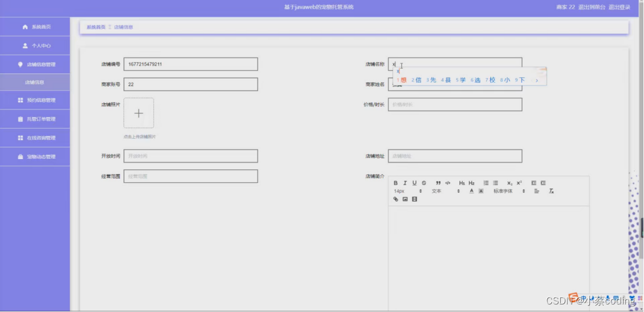
Task: Insert an image in the editor
Action: (x=405, y=199)
